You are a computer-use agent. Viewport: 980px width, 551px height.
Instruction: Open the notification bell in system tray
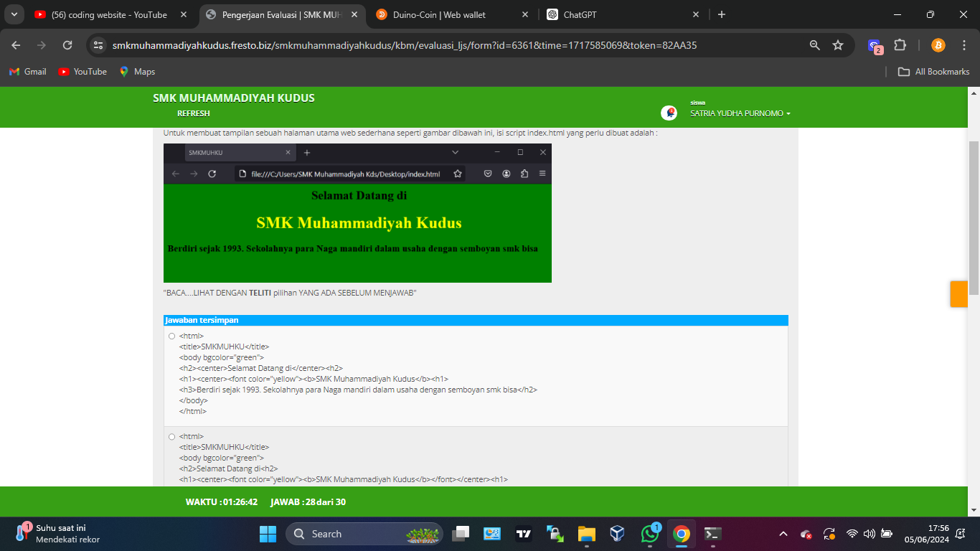(960, 534)
